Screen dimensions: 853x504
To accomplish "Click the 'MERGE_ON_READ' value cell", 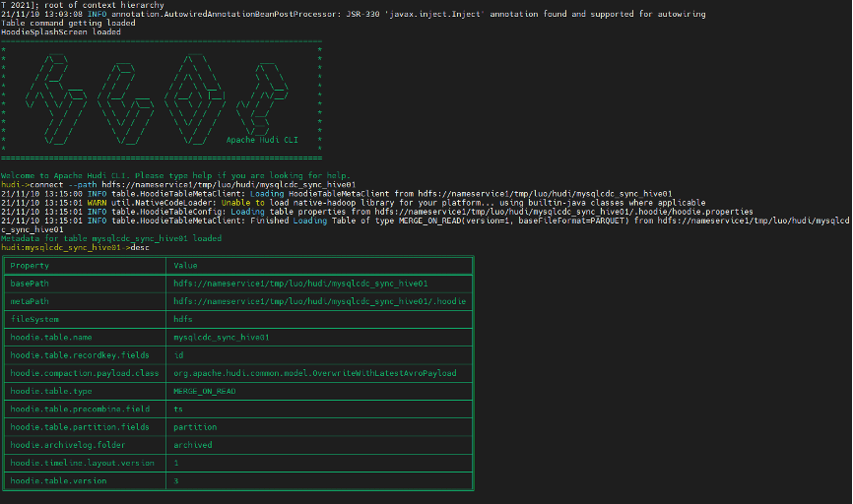I will click(x=319, y=392).
